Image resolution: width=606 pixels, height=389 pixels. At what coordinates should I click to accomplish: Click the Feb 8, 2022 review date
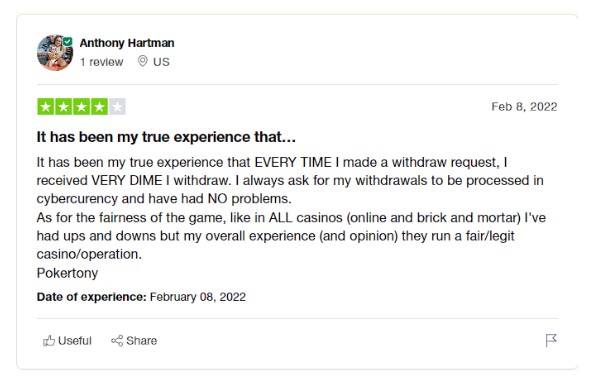[524, 107]
